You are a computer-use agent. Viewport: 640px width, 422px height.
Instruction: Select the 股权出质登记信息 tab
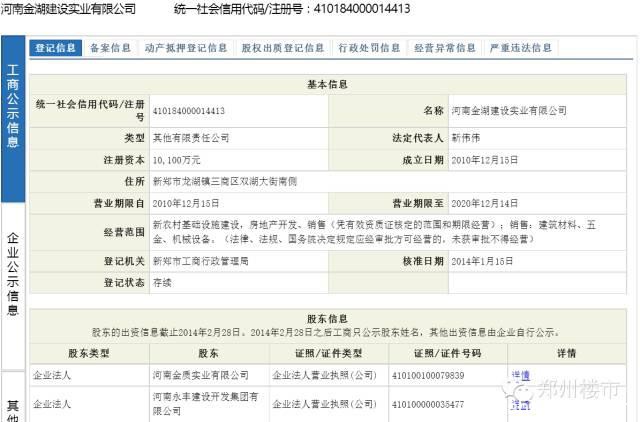(x=282, y=48)
